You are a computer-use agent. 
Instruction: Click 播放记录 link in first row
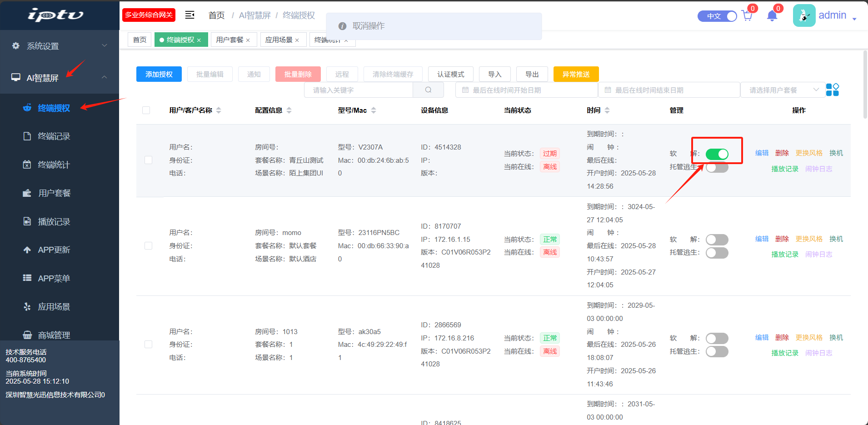784,169
